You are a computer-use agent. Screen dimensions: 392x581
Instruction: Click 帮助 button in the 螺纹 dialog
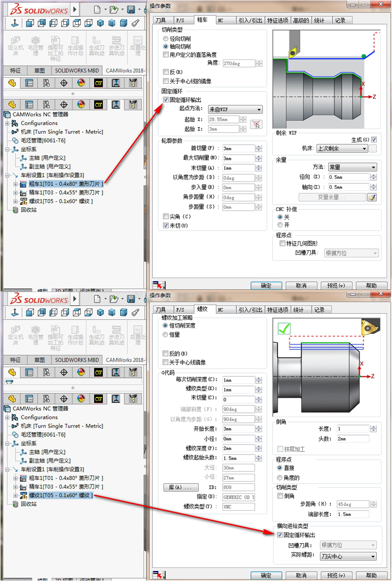tap(371, 575)
